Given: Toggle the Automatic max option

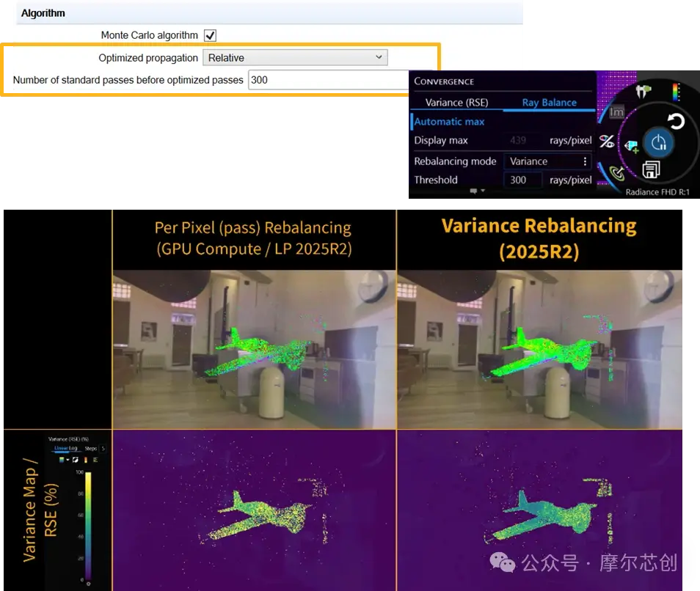Looking at the screenshot, I should tap(448, 121).
